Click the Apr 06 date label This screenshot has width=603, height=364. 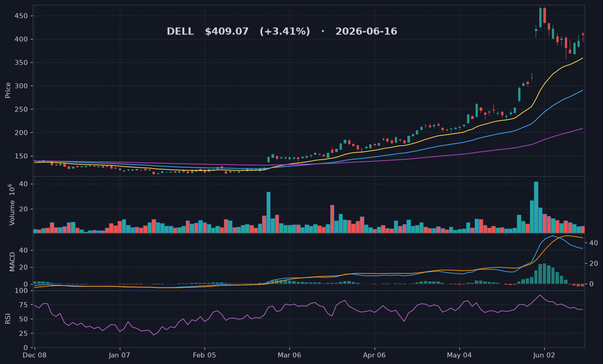(x=375, y=355)
